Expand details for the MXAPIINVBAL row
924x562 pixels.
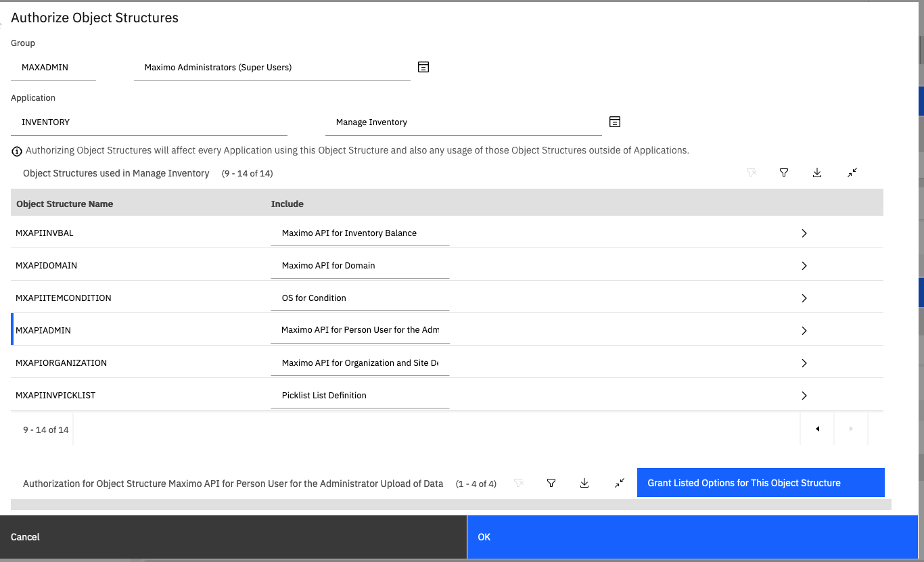tap(804, 233)
